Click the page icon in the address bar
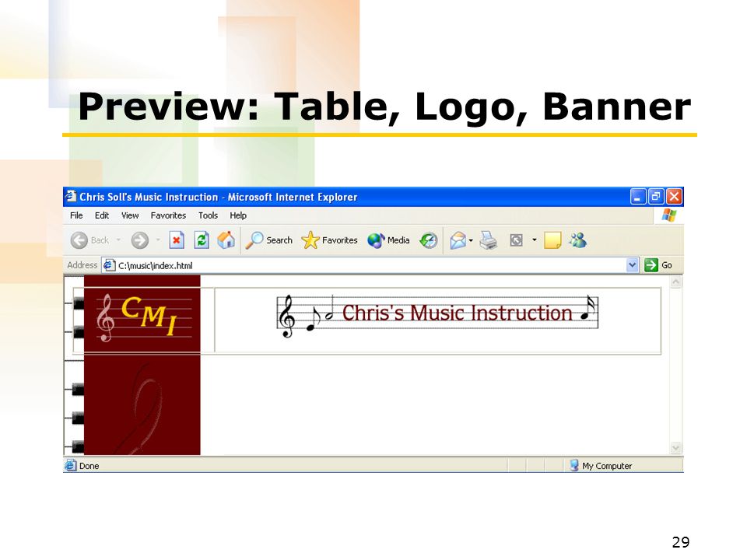747x560 pixels. (109, 265)
